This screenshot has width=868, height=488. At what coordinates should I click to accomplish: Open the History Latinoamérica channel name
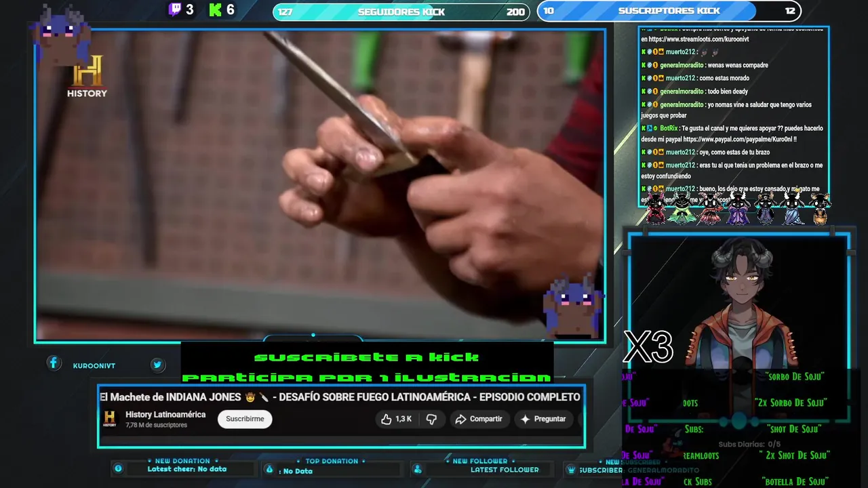tap(165, 415)
